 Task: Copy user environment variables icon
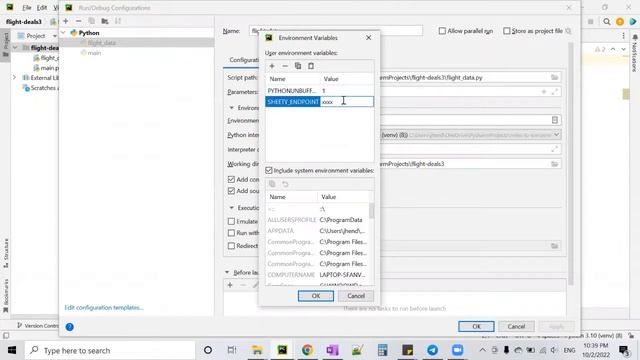[298, 66]
